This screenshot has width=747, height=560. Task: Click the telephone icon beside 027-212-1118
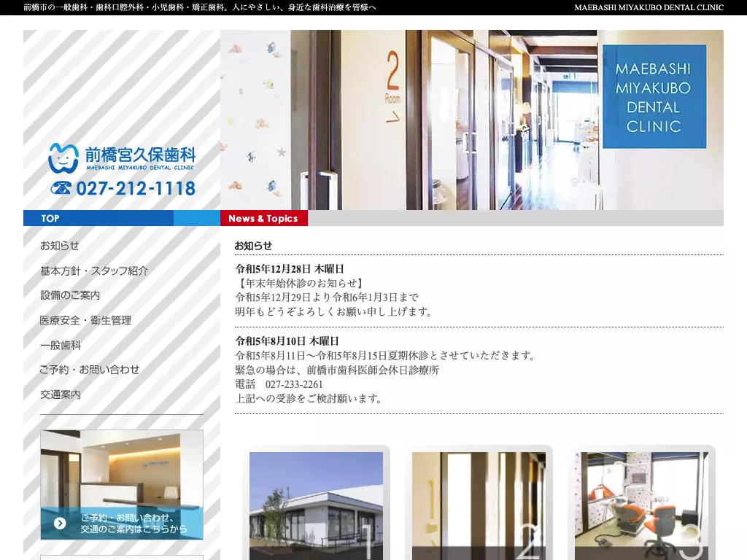point(61,188)
